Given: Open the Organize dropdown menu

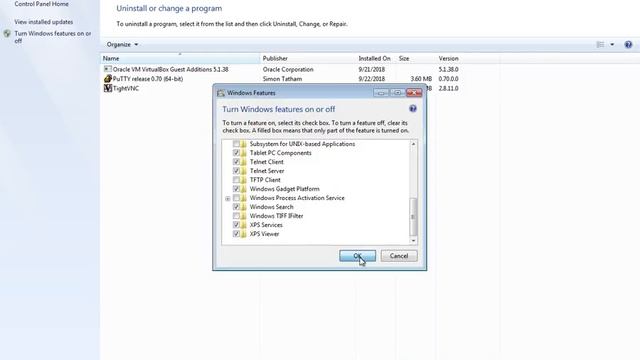Looking at the screenshot, I should [x=122, y=44].
